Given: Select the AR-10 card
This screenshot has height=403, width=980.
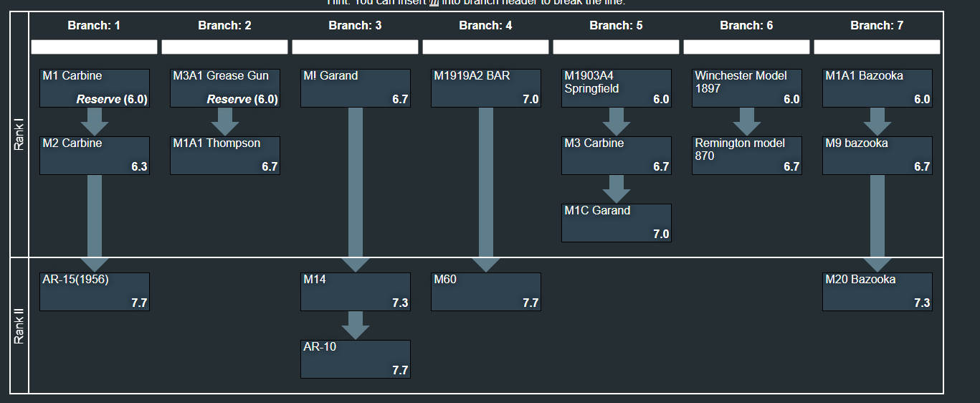Looking at the screenshot, I should [356, 359].
